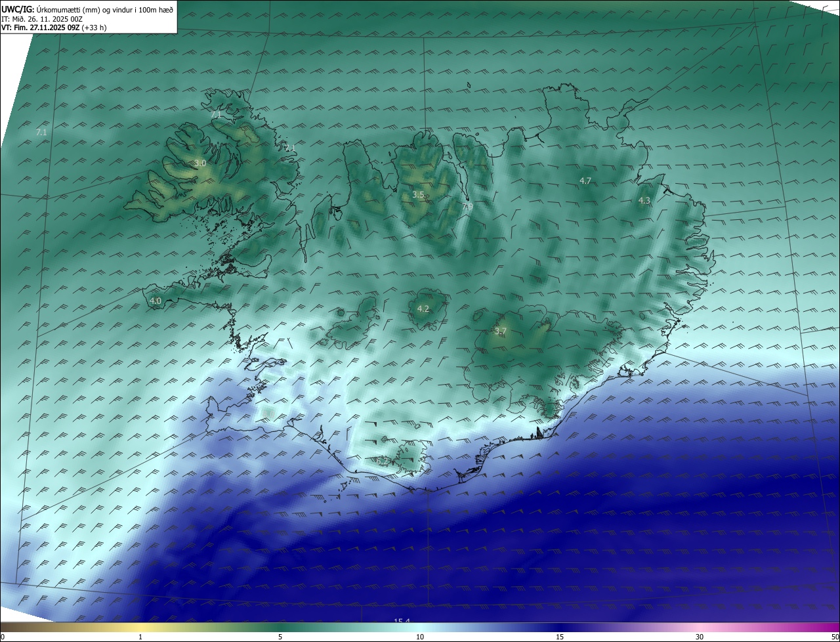
Task: Click the 7.9 value on the map
Action: tap(467, 207)
